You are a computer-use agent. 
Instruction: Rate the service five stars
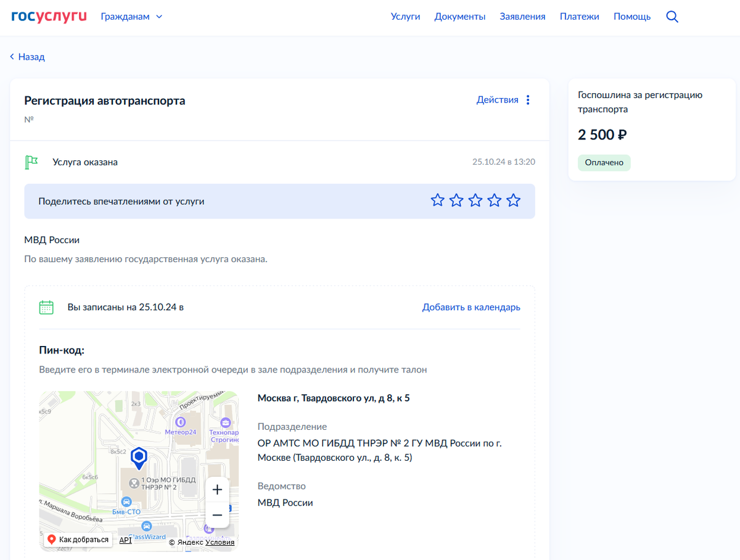(513, 200)
